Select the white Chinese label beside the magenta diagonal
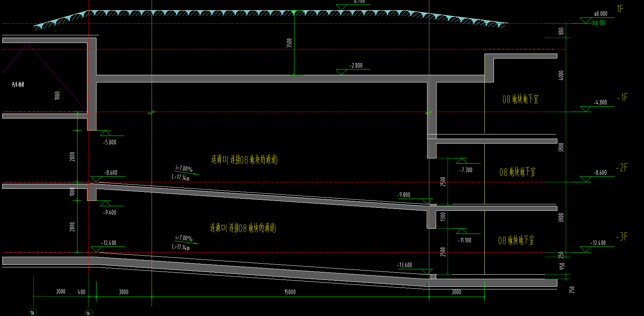Viewport: 644px width, 316px height. [18, 84]
